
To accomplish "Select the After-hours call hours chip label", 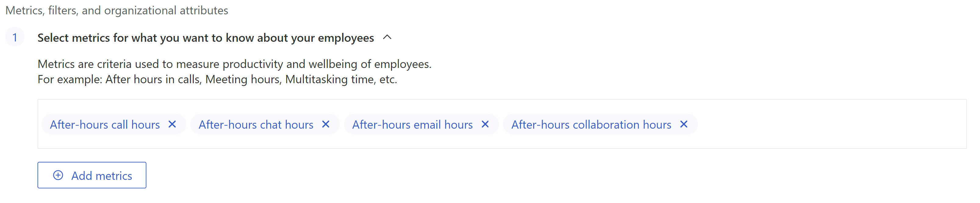I will click(105, 125).
